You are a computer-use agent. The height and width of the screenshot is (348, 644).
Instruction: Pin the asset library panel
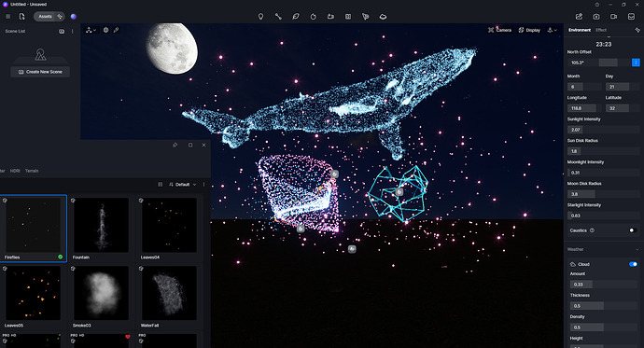[x=175, y=145]
